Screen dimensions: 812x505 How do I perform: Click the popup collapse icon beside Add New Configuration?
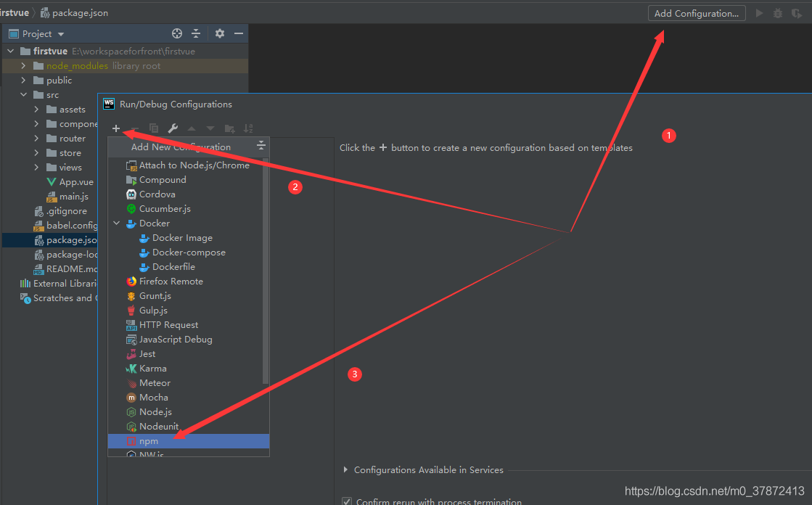[x=261, y=146]
